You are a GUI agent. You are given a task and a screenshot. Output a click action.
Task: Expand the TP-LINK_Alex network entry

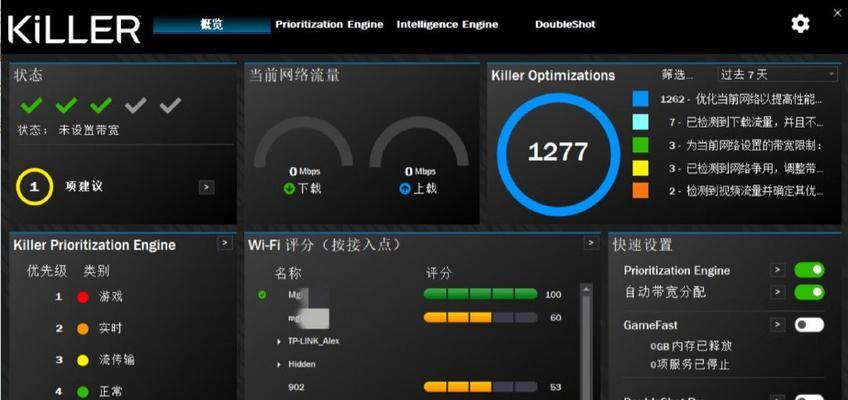tap(279, 342)
